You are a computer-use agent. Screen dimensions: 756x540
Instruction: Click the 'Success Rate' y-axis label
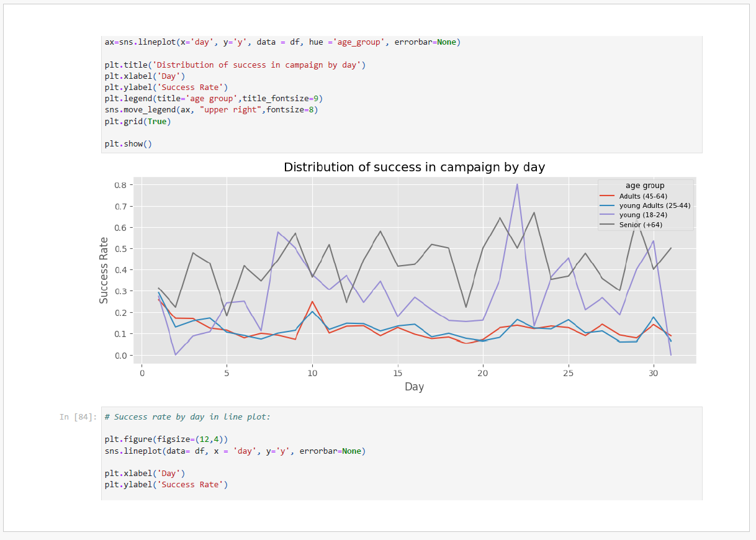tap(104, 270)
